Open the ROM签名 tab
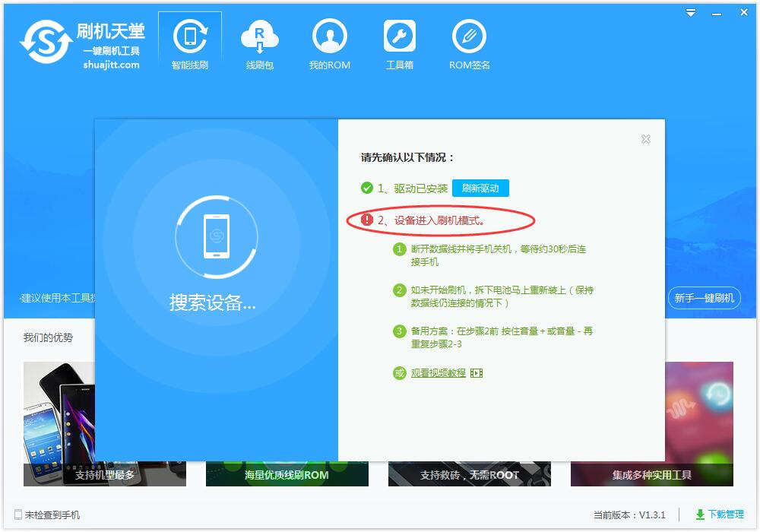The width and height of the screenshot is (760, 532). tap(469, 43)
